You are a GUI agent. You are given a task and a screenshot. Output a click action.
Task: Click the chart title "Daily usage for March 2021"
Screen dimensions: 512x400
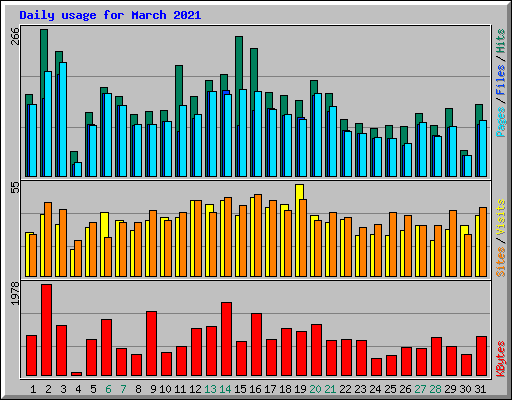tap(110, 15)
